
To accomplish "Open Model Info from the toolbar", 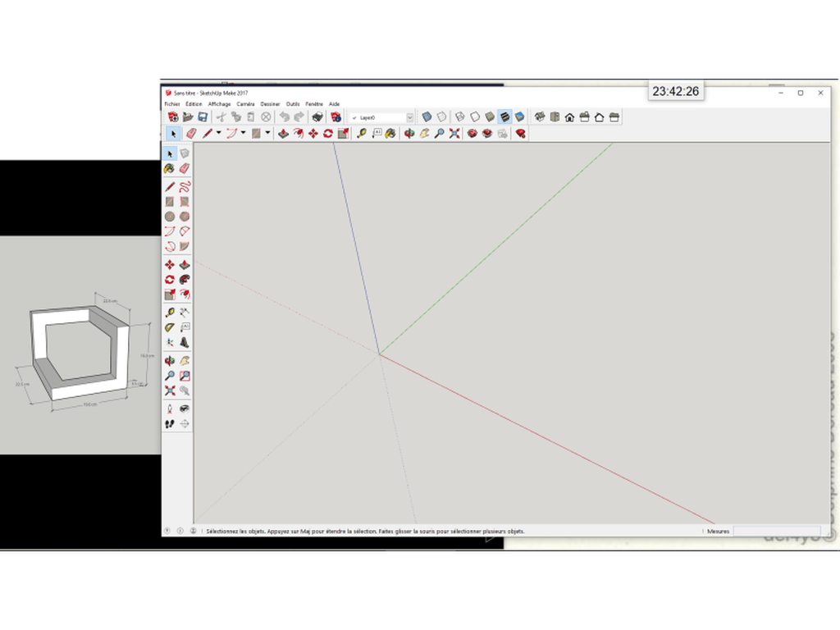I will (336, 116).
